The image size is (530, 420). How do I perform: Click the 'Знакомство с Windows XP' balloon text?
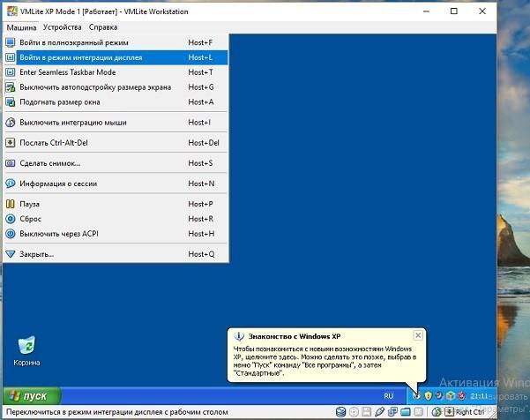[325, 361]
